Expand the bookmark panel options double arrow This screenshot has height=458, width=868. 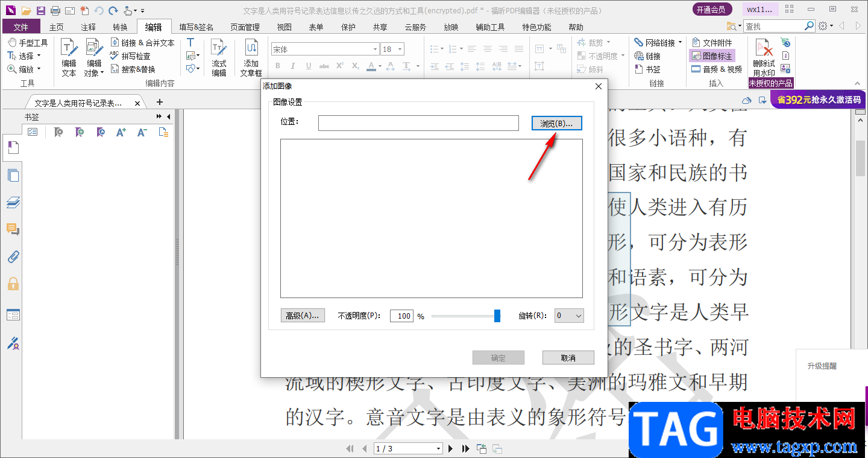pos(159,116)
